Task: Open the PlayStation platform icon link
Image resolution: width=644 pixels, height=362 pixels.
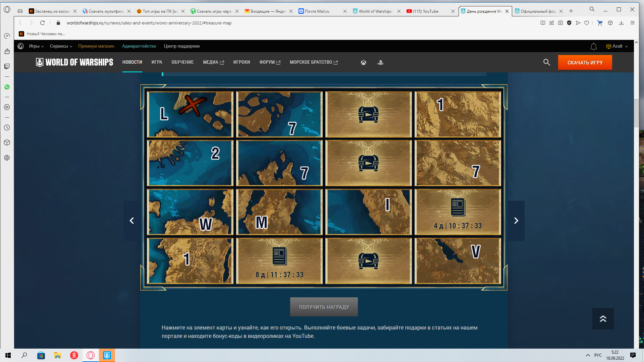Action: pos(380,63)
